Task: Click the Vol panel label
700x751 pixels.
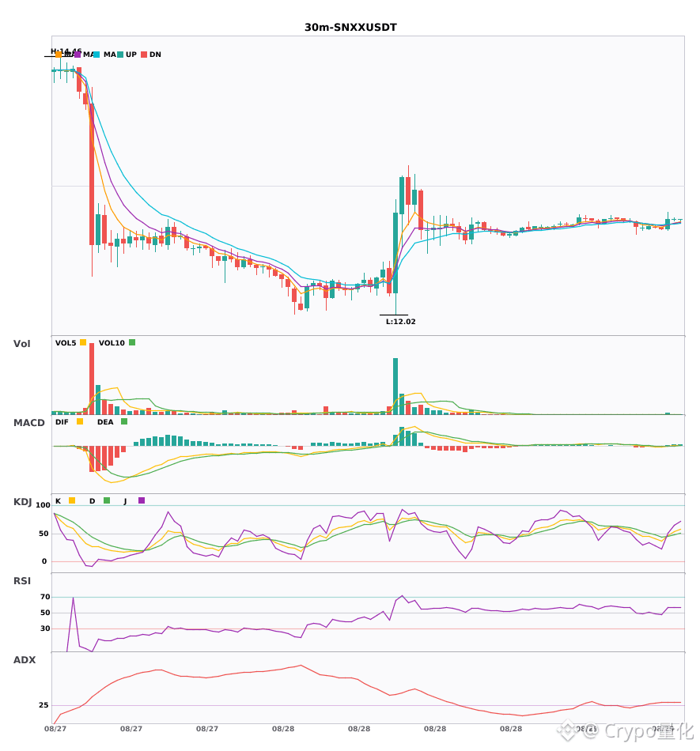Action: point(21,344)
